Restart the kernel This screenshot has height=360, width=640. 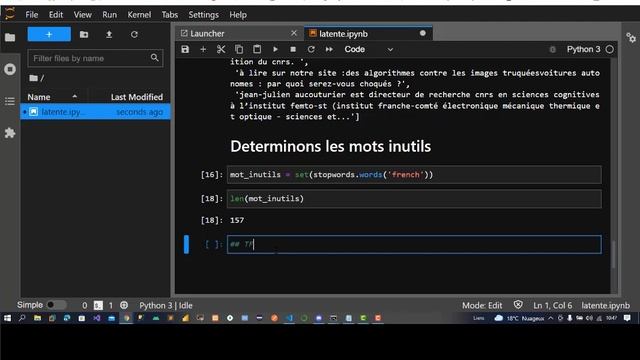311,49
